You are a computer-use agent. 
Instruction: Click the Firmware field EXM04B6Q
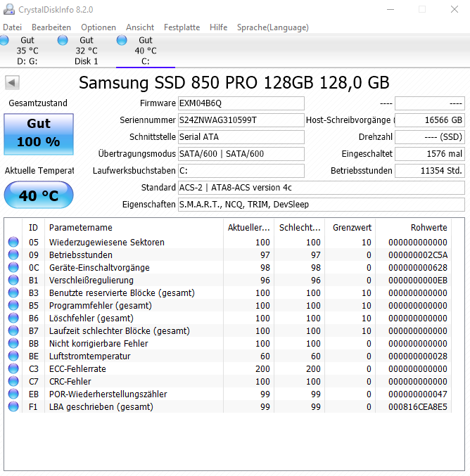[x=241, y=103]
